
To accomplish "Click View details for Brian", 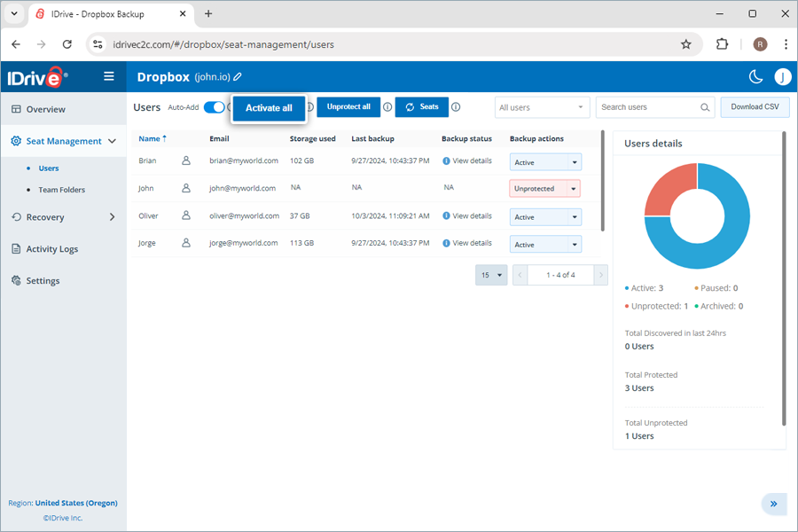I will [473, 160].
